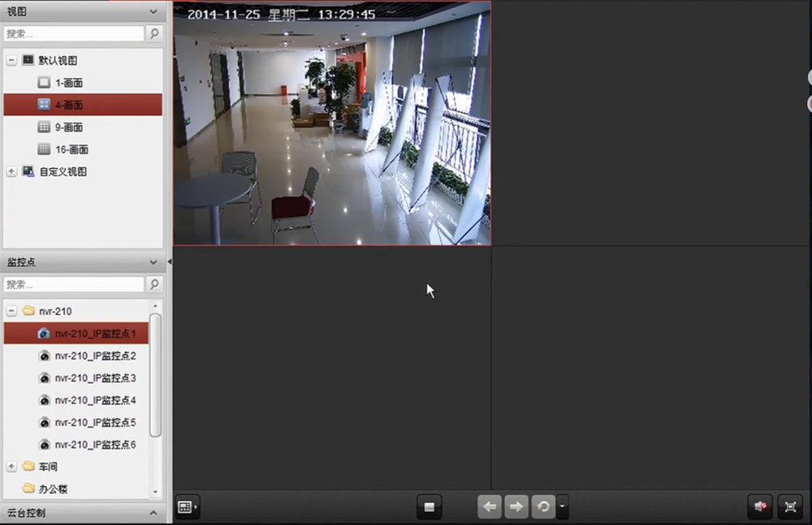The image size is (812, 525).
Task: Click the auto-switch cycle icon
Action: click(542, 507)
